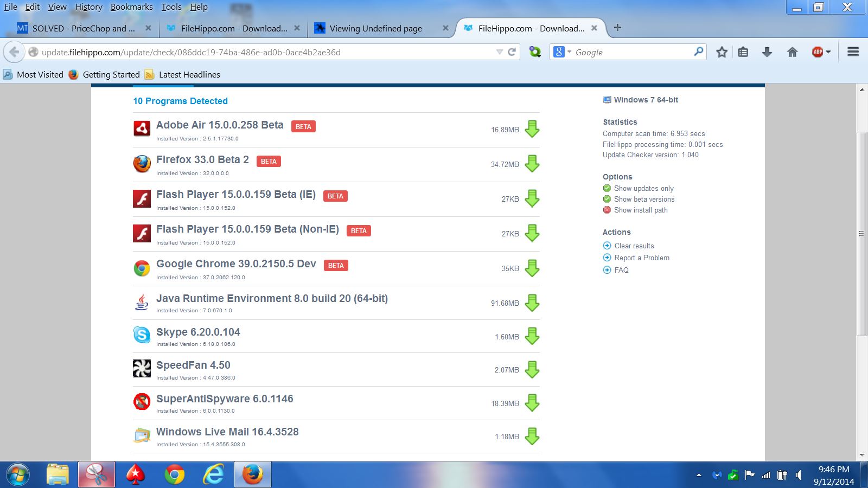868x488 pixels.
Task: Open Windows Explorer from taskbar
Action: tap(58, 475)
